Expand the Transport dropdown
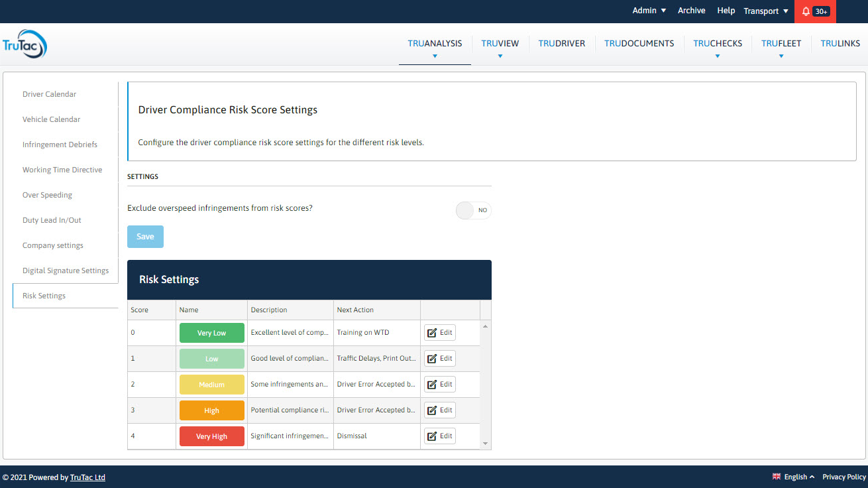The image size is (868, 488). tap(765, 11)
